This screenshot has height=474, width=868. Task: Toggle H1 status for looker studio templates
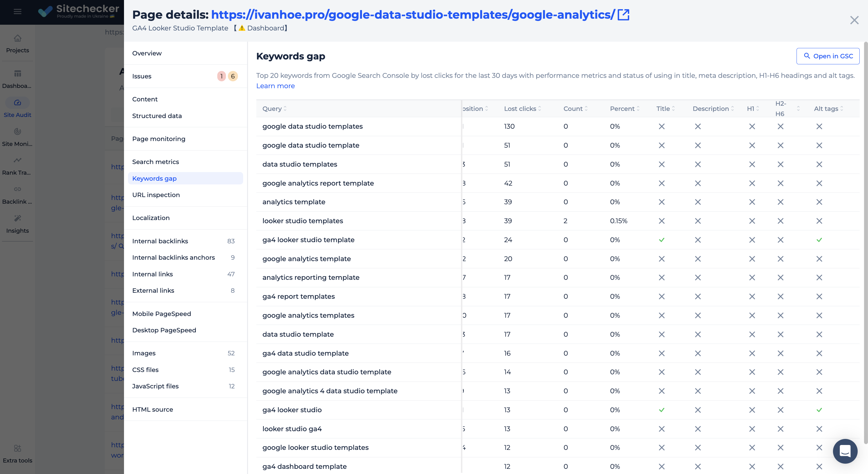pyautogui.click(x=751, y=221)
